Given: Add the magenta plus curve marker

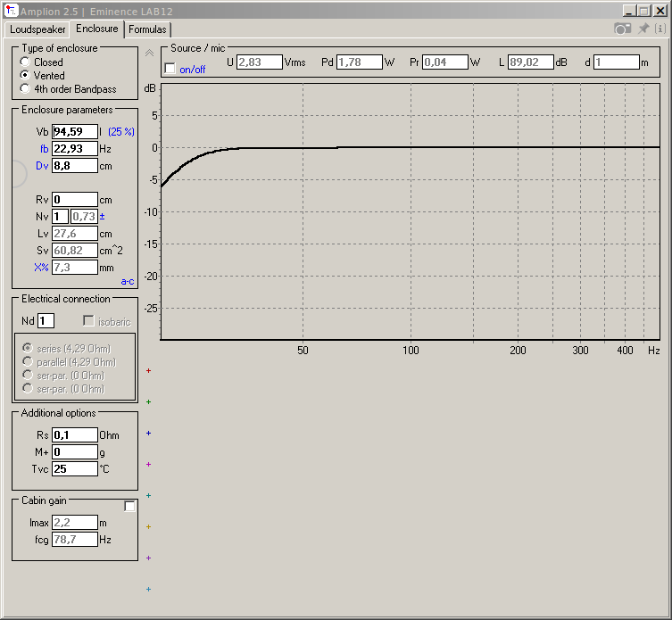Looking at the screenshot, I should point(148,465).
